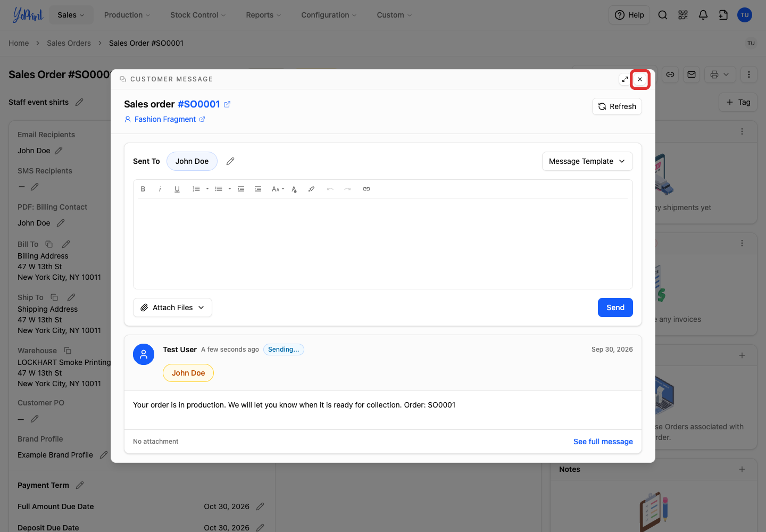This screenshot has width=766, height=532.
Task: Apply italic formatting in message editor
Action: 160,189
